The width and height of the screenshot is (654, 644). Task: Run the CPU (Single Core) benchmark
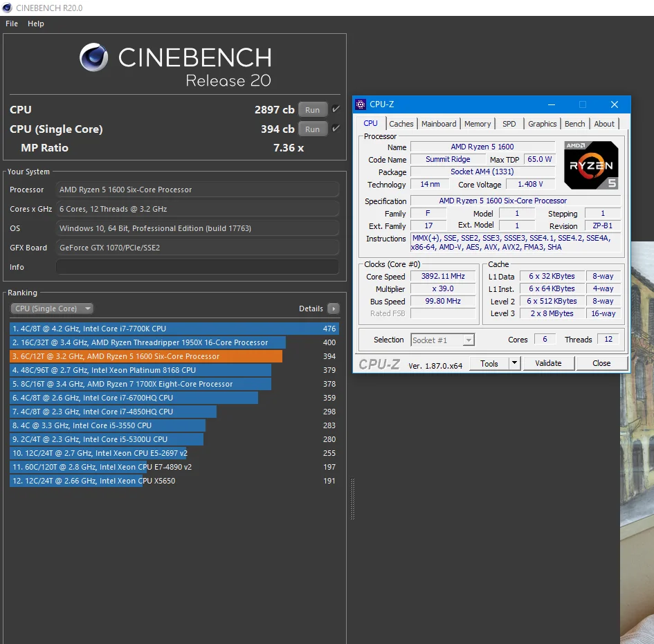tap(312, 129)
